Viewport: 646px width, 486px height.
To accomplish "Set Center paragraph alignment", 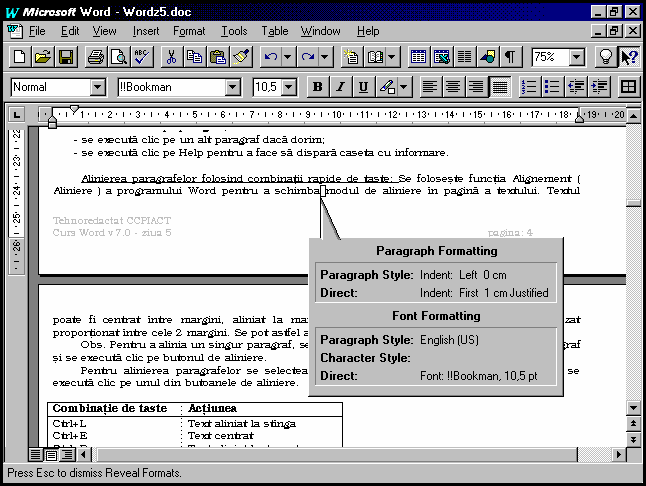I will 453,87.
